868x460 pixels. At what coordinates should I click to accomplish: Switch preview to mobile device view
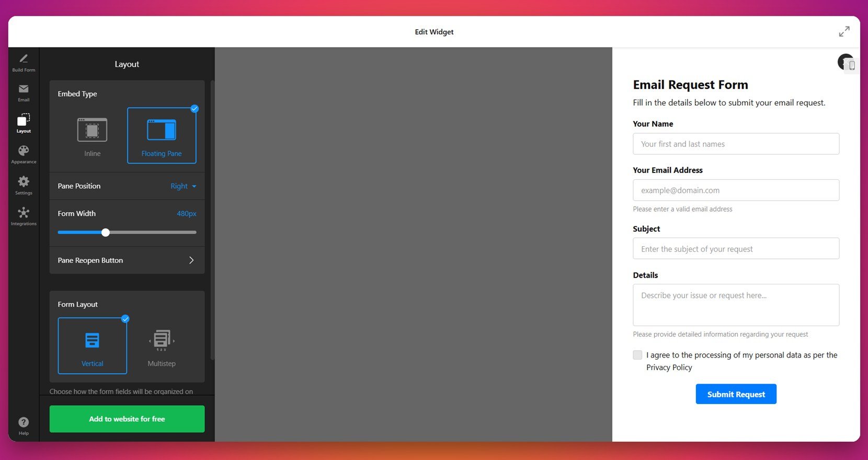[851, 65]
